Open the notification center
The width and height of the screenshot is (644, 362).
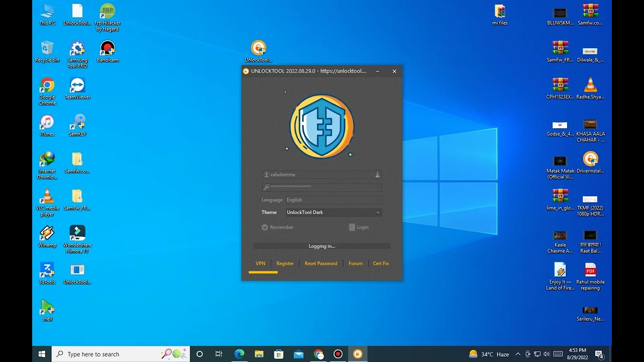pos(599,354)
